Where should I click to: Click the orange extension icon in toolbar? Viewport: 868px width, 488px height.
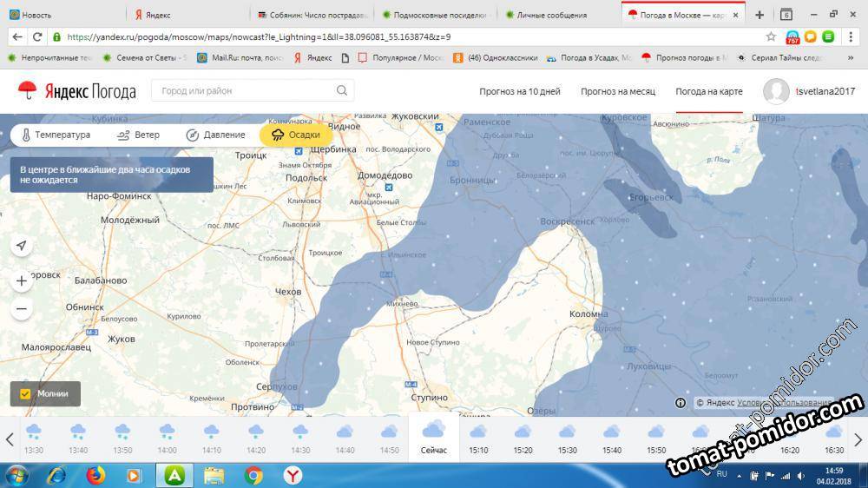811,37
